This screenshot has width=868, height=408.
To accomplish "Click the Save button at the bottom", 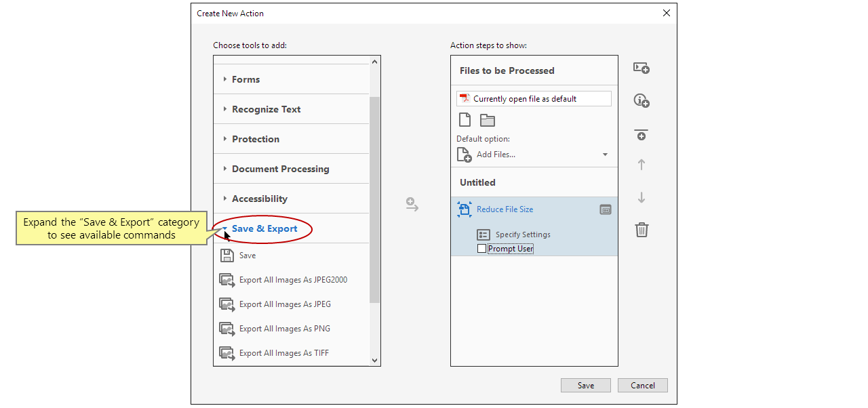I will [x=585, y=385].
